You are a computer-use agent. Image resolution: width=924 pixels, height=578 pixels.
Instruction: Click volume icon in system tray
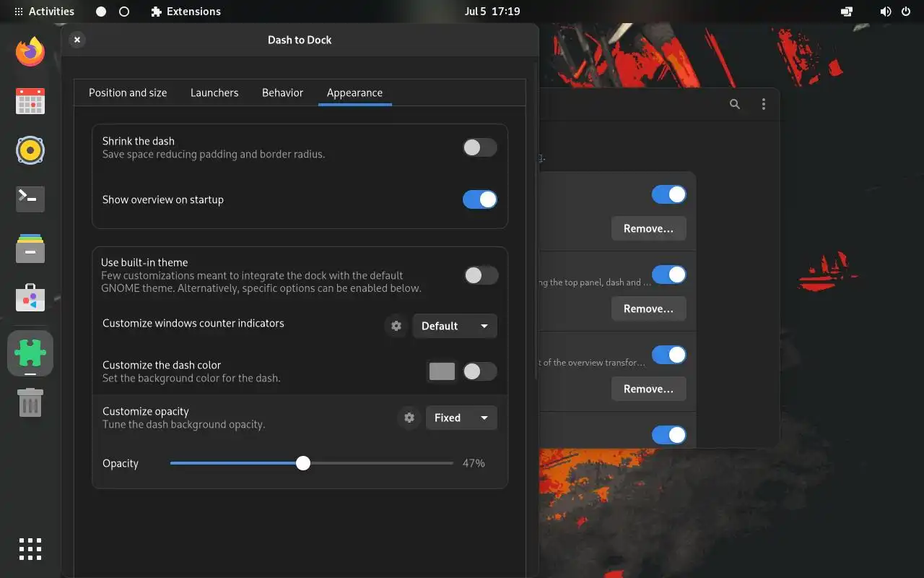[x=886, y=12]
